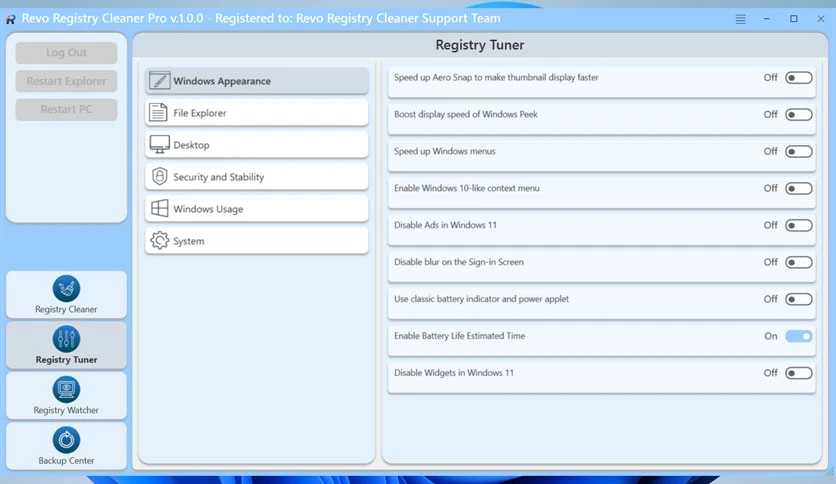Open the Backup Center restore icon
This screenshot has width=836, height=484.
[x=66, y=440]
